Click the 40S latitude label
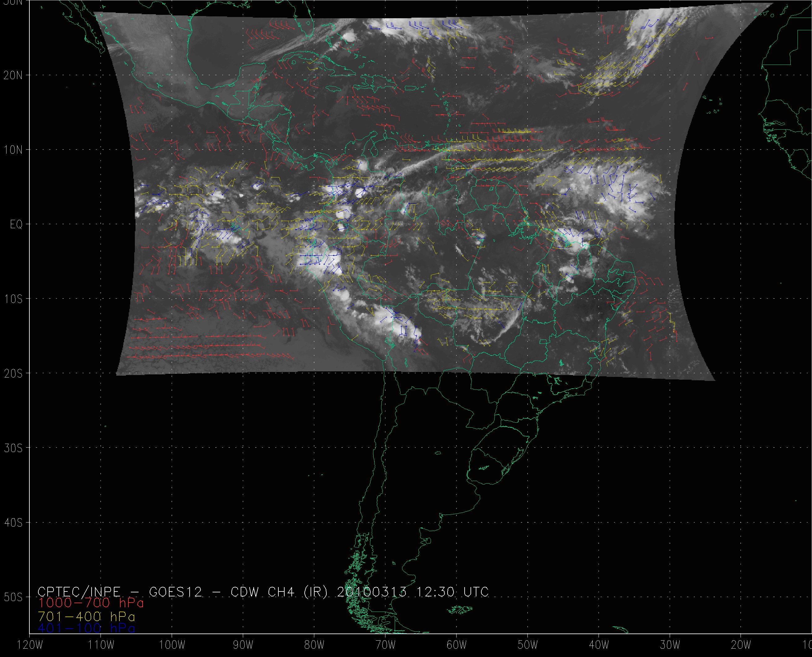 coord(13,523)
